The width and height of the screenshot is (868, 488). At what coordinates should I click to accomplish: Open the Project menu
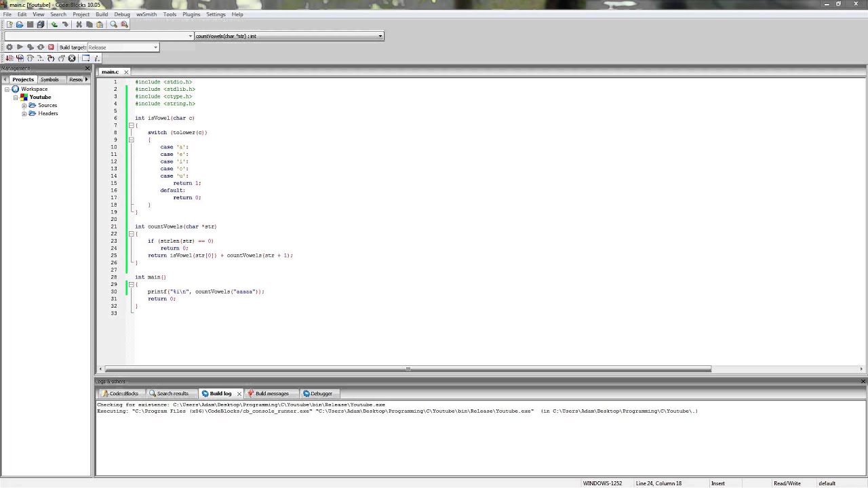coord(81,14)
